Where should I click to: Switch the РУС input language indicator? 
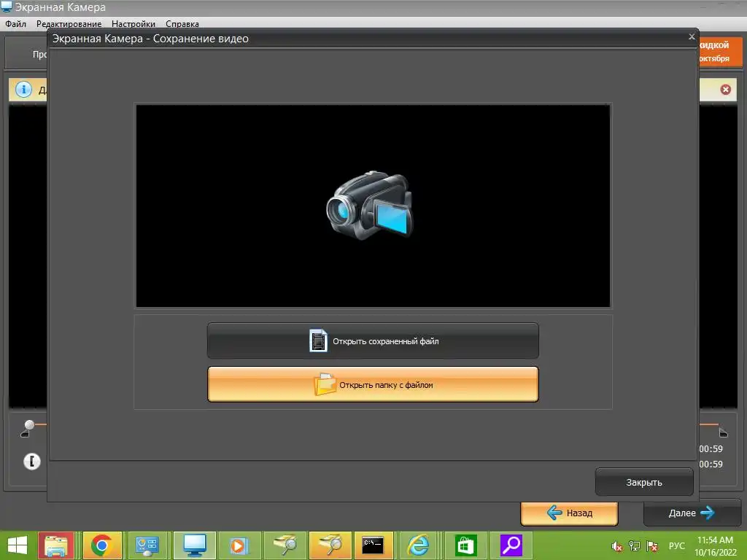676,546
